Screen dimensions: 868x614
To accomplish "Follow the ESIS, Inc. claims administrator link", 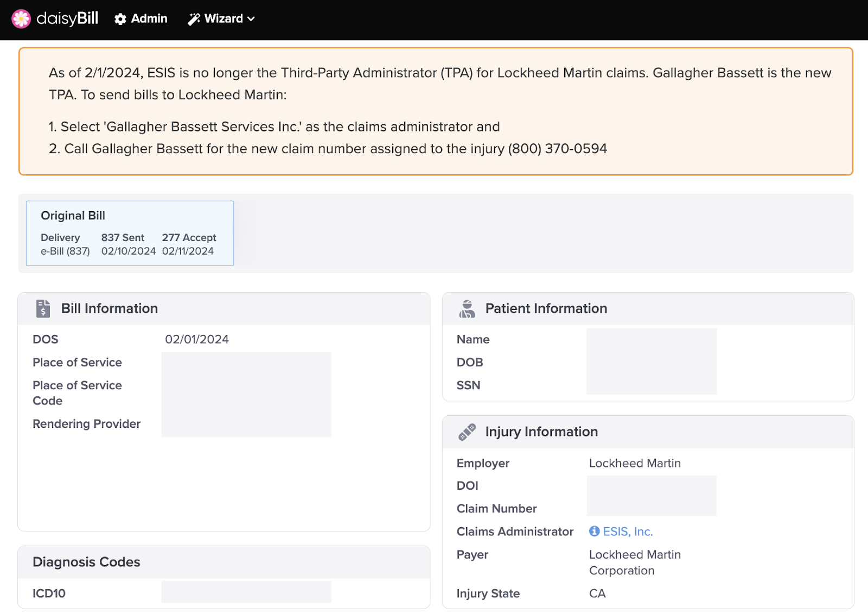I will coord(628,531).
